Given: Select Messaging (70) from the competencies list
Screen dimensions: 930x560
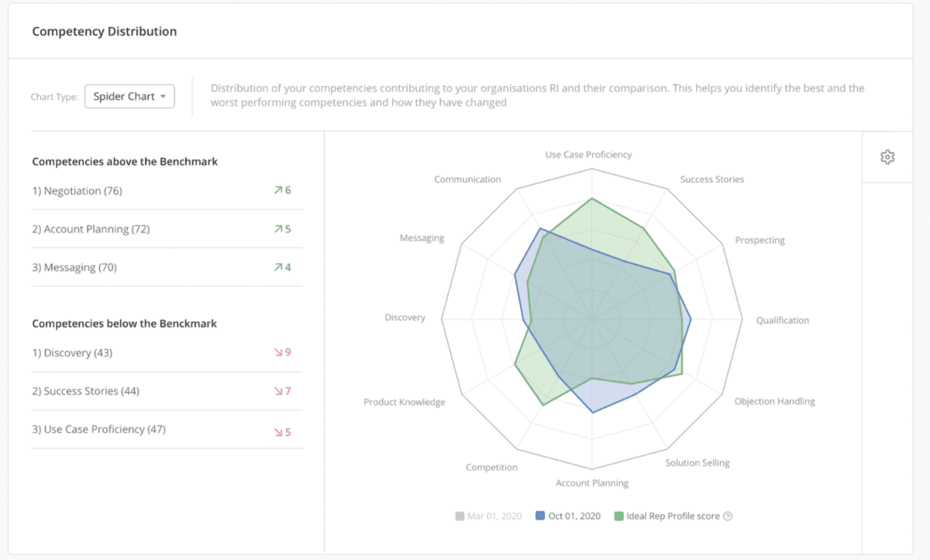Looking at the screenshot, I should click(73, 266).
